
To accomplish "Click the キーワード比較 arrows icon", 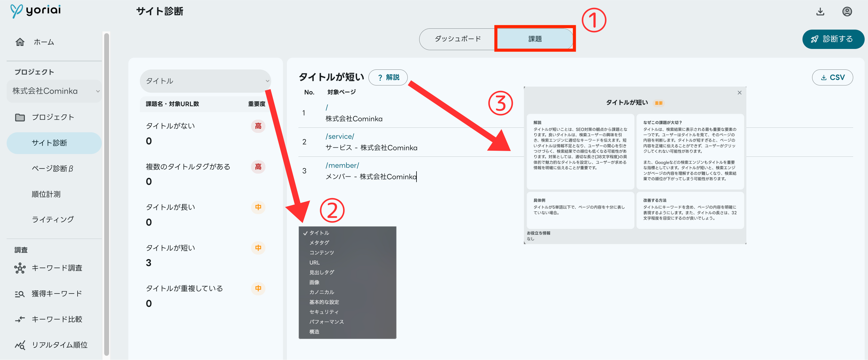I will pos(20,319).
